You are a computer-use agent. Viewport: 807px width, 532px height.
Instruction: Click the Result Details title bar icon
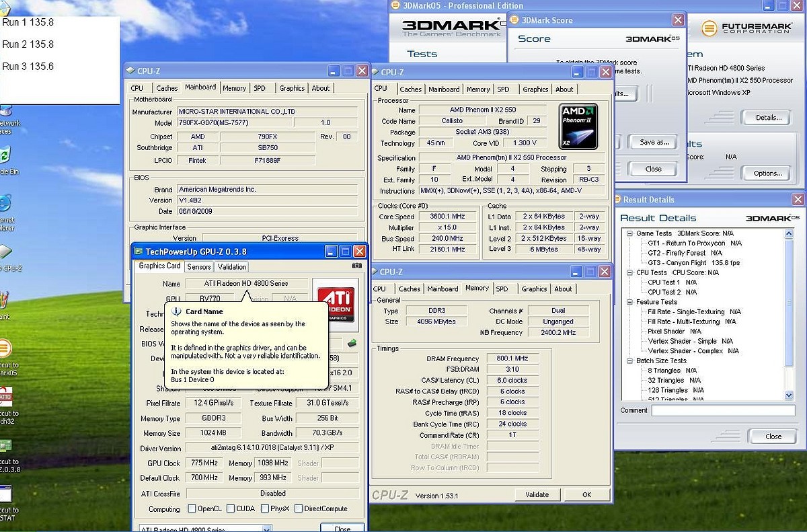(x=617, y=200)
